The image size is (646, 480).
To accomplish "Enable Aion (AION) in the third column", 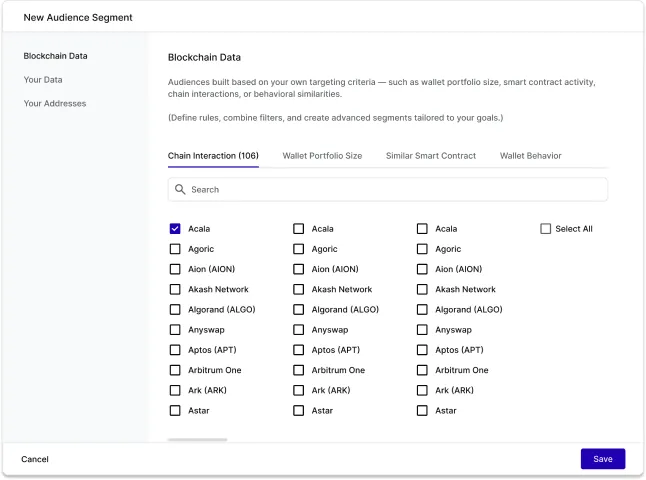I will pos(422,269).
